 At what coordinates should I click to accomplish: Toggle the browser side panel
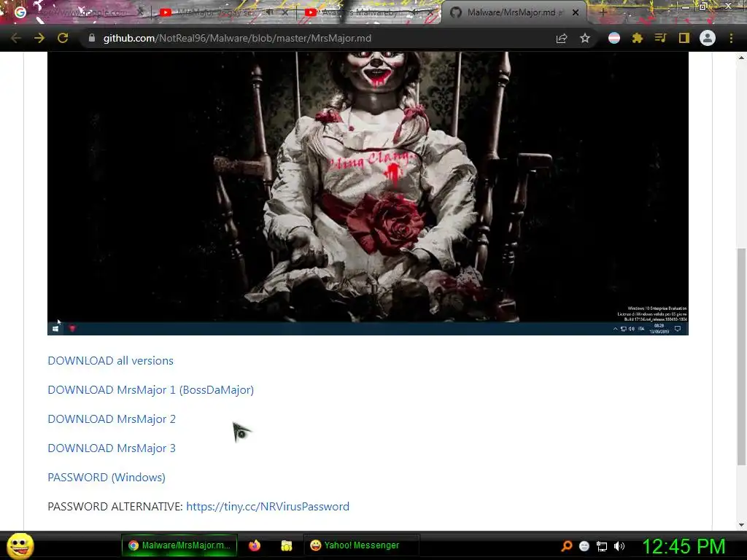pos(684,38)
